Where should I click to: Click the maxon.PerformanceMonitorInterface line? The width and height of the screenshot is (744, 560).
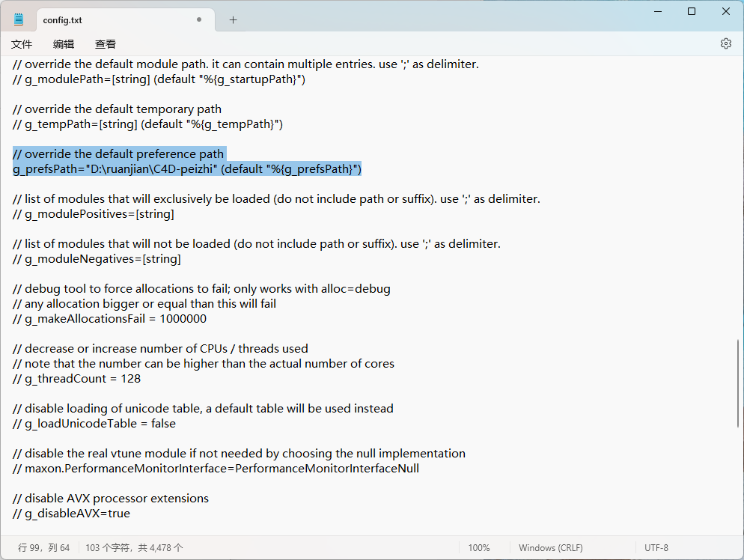216,469
